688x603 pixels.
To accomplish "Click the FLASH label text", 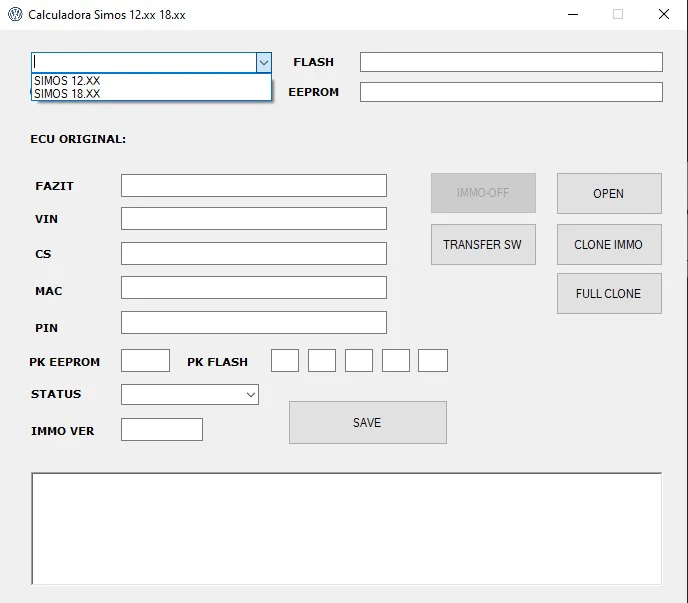I will pos(313,62).
